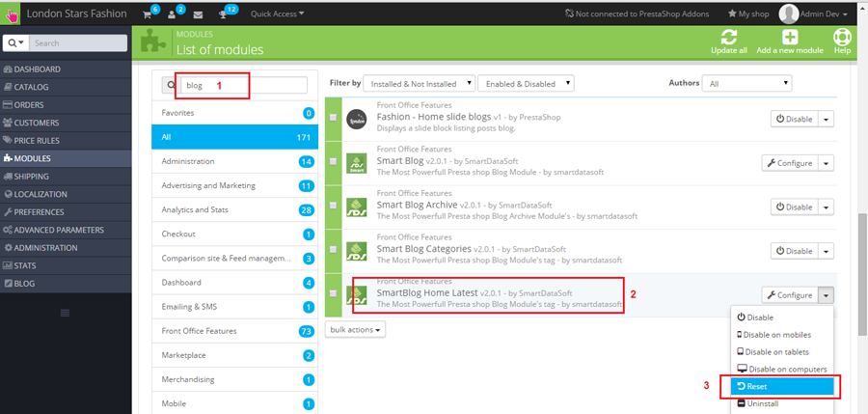The width and height of the screenshot is (868, 414).
Task: Click the Admin Dev avatar picture
Action: tap(788, 14)
